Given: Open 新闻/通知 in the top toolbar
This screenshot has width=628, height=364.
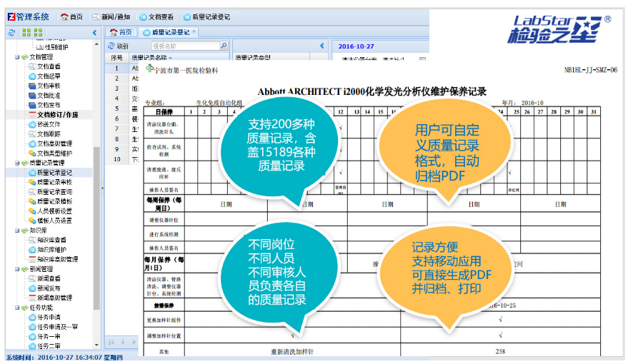Looking at the screenshot, I should pyautogui.click(x=111, y=17).
